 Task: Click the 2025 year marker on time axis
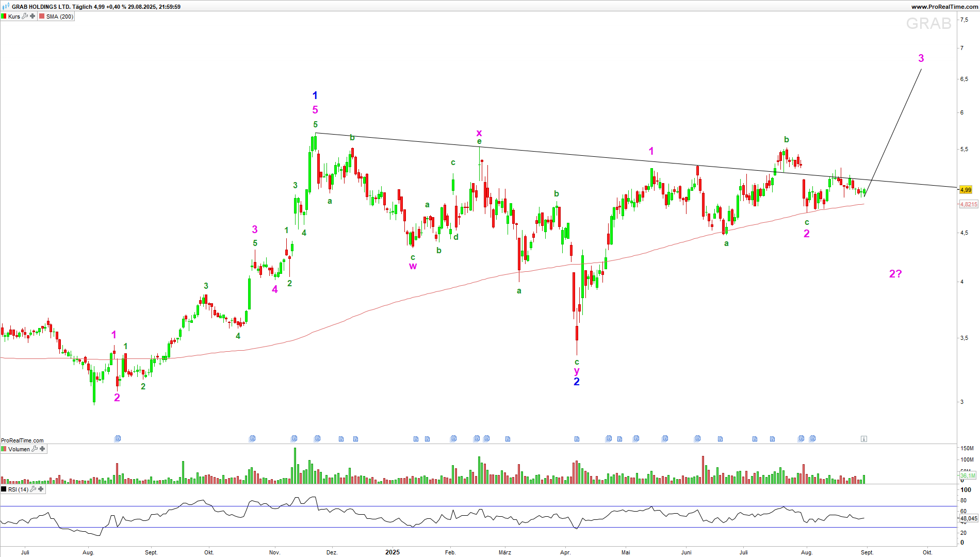coord(392,552)
